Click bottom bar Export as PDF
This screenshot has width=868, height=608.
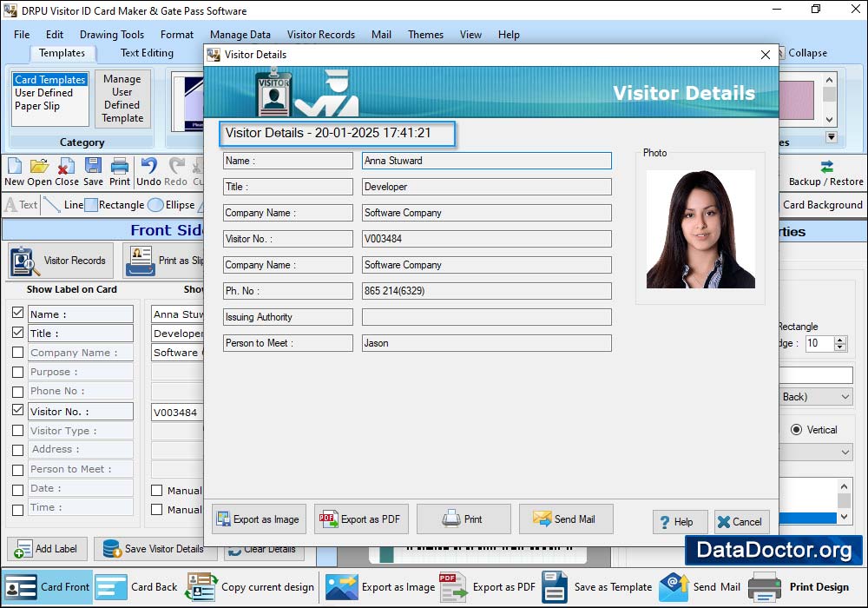[x=487, y=587]
